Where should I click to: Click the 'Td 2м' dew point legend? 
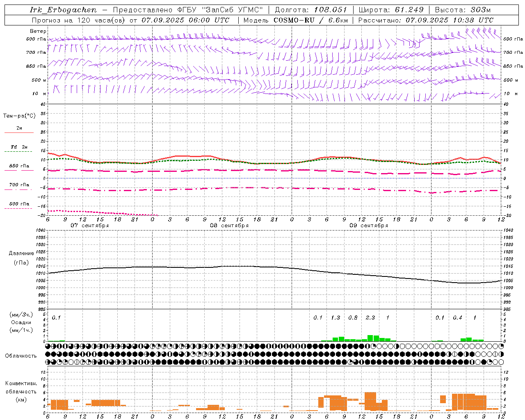pos(19,147)
